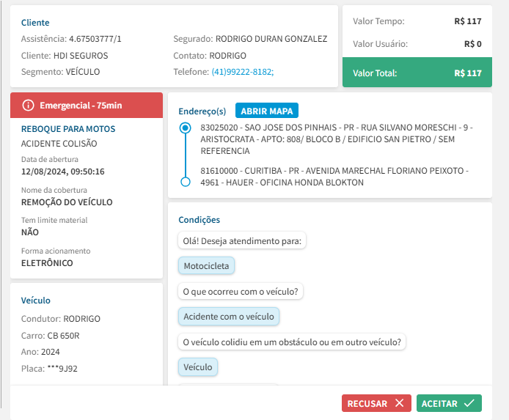Open the map with ABRIR MAPA
509x420 pixels.
pos(267,111)
